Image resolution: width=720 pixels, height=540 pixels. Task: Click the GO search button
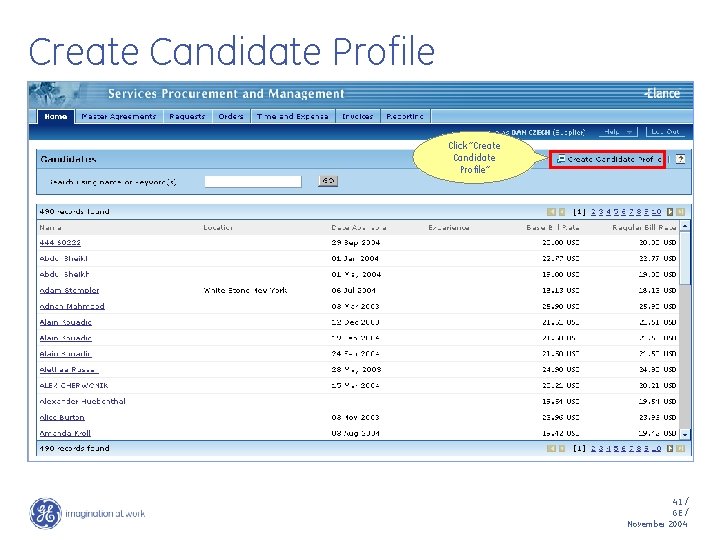coord(328,181)
